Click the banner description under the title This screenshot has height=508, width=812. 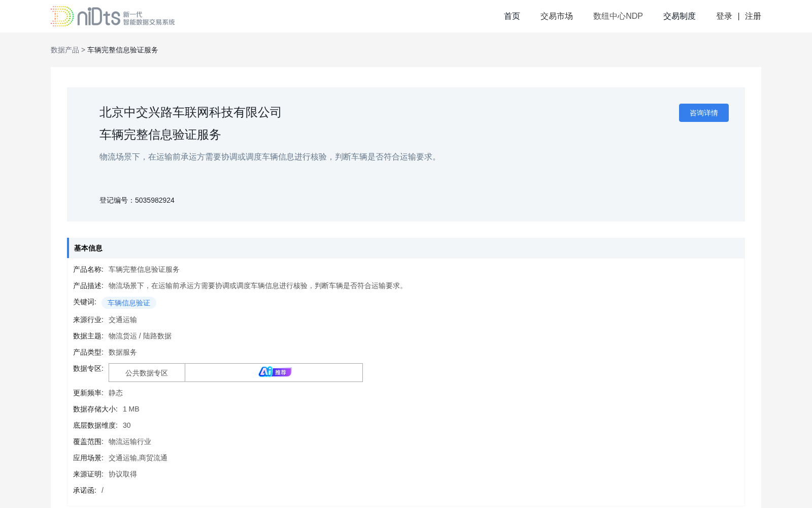(x=270, y=157)
